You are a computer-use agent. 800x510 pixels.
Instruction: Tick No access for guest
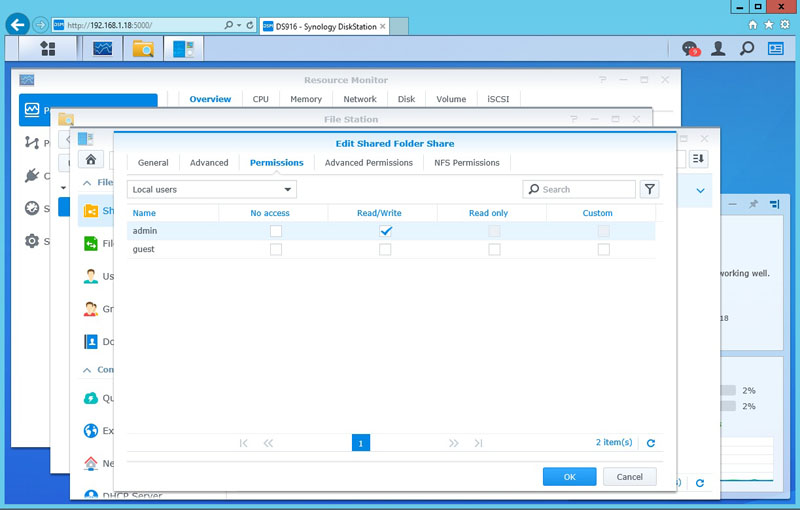click(276, 250)
